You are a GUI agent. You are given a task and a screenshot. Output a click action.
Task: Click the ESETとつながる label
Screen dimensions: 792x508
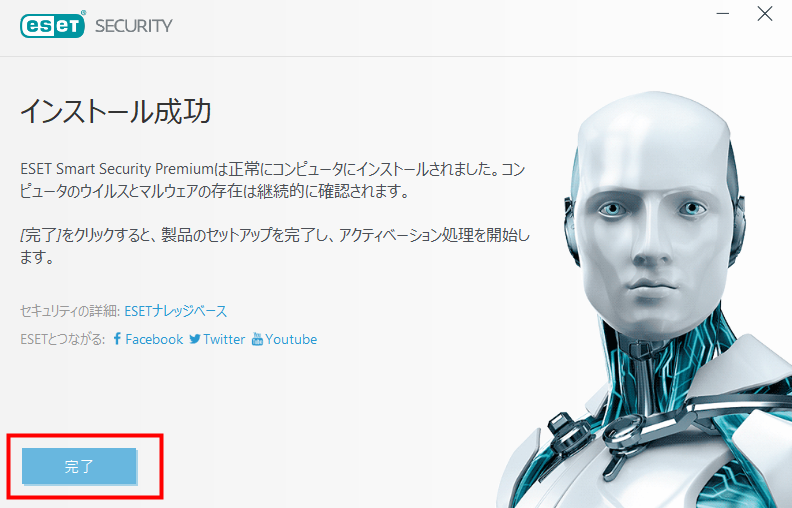pos(63,339)
